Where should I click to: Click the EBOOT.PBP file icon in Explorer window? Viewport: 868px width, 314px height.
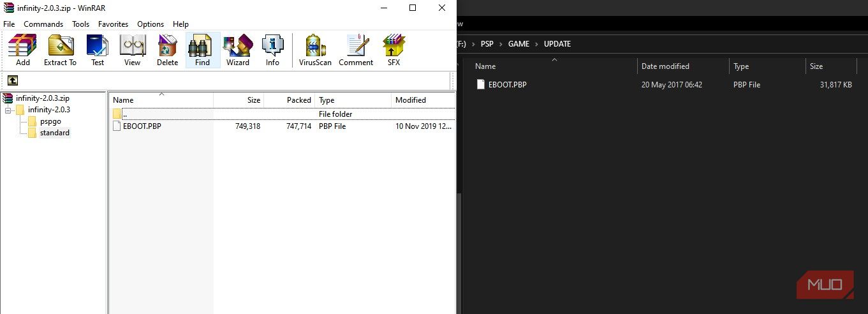coord(481,84)
